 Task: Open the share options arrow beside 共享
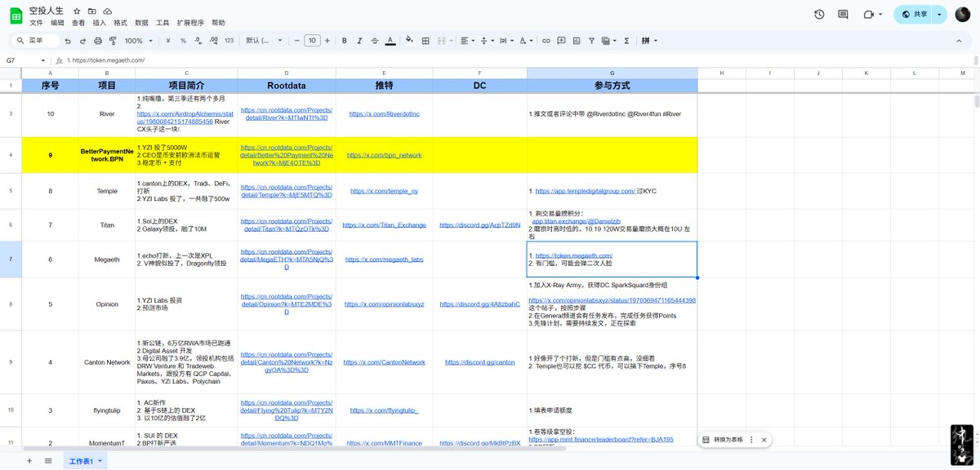(939, 15)
